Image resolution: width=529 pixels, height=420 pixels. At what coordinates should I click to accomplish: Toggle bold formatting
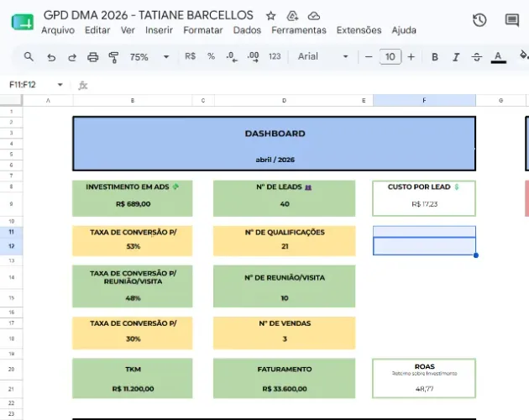(x=435, y=57)
